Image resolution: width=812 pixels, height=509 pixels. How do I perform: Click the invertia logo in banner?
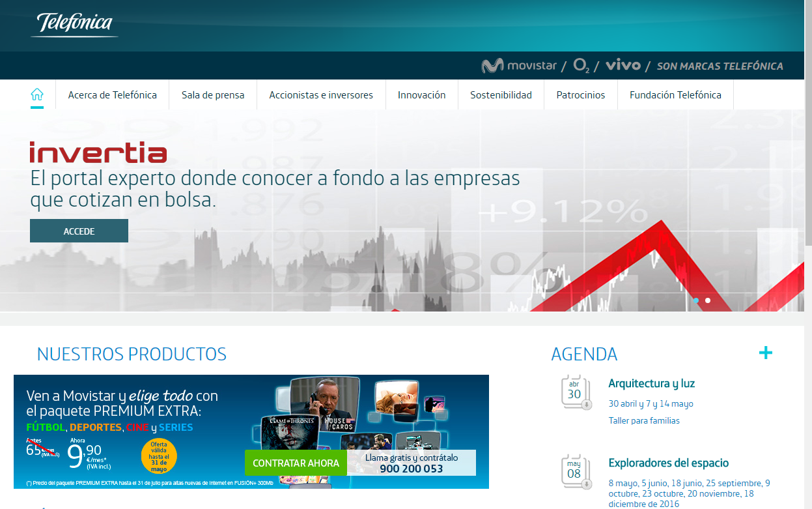[x=98, y=153]
